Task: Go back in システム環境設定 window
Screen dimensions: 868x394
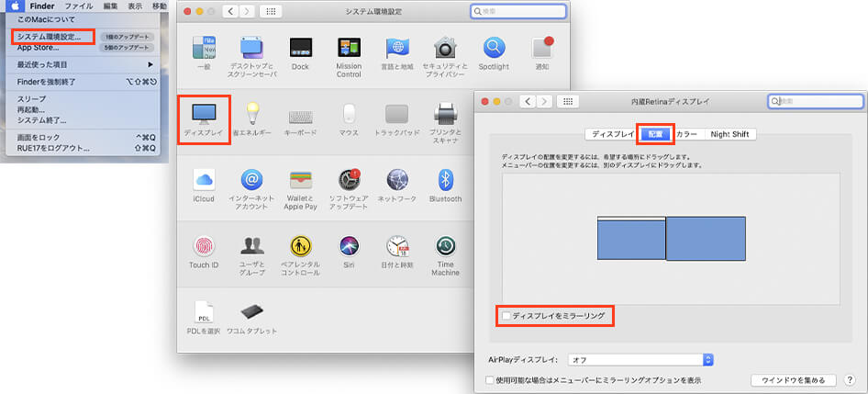Action: click(231, 11)
